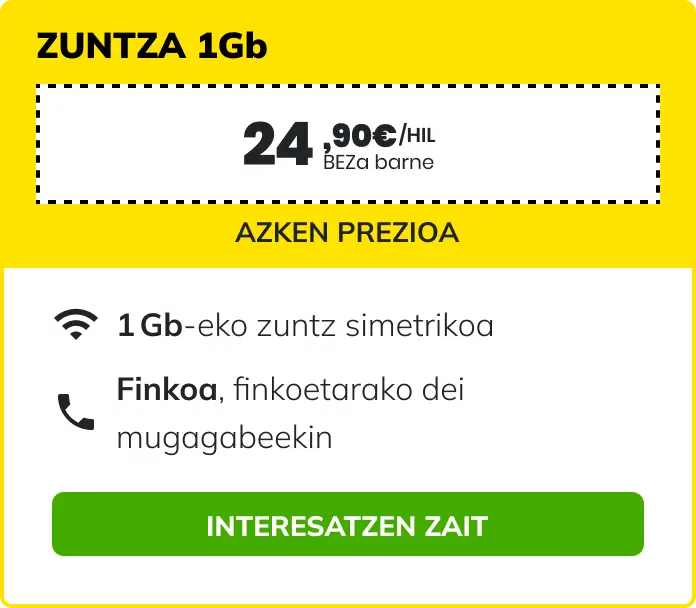Image resolution: width=696 pixels, height=608 pixels.
Task: Click the ,90€ decimal price text
Action: 360,135
